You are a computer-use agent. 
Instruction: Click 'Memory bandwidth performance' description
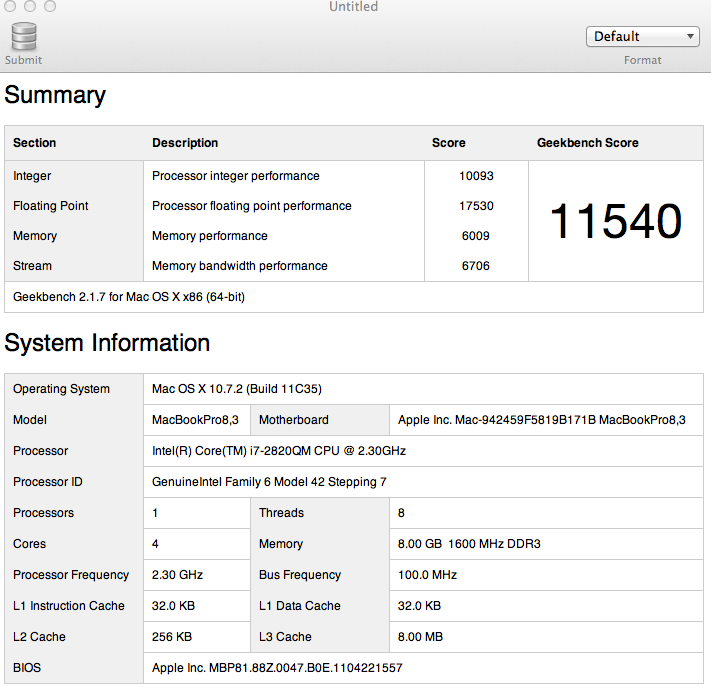pos(239,266)
